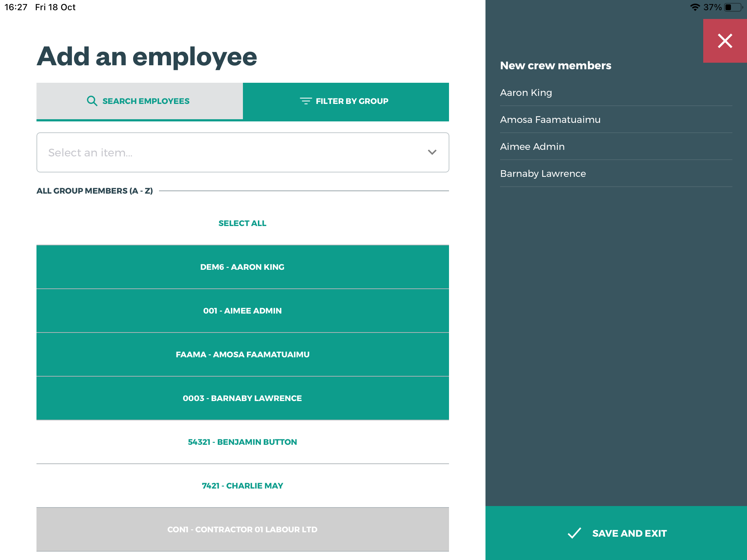This screenshot has height=560, width=747.
Task: Tap CON1 - Contractor 01 Labour Ltd row
Action: pyautogui.click(x=243, y=529)
